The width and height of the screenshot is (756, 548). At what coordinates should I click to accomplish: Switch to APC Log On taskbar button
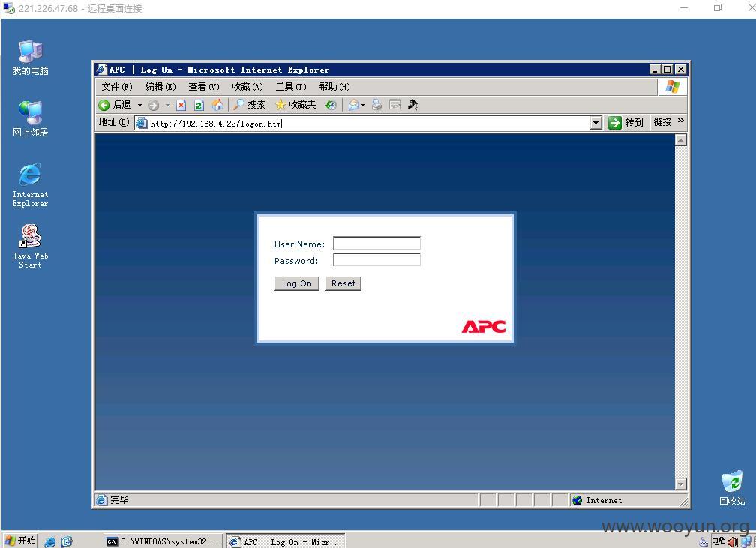[x=286, y=541]
